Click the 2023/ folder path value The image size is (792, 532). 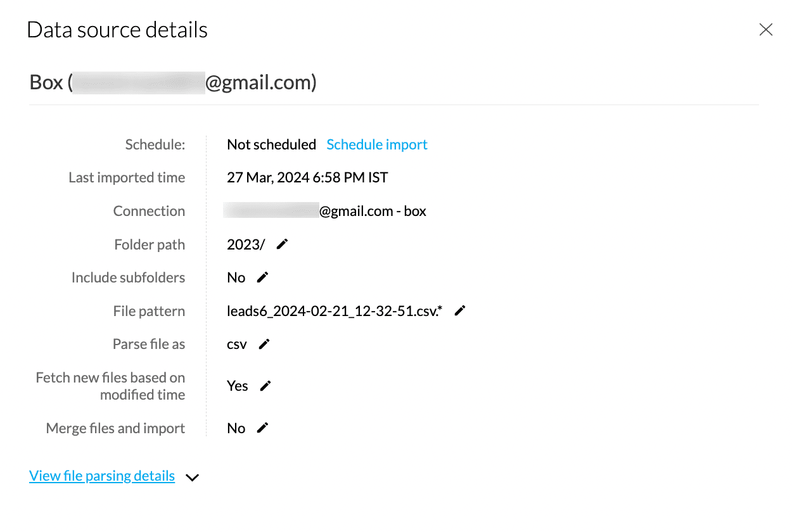point(246,244)
